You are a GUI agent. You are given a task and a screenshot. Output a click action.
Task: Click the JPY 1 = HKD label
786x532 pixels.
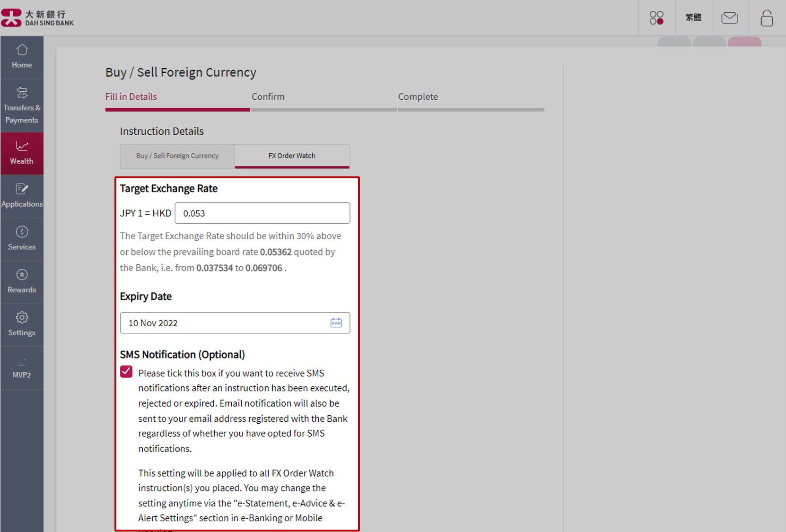click(146, 213)
